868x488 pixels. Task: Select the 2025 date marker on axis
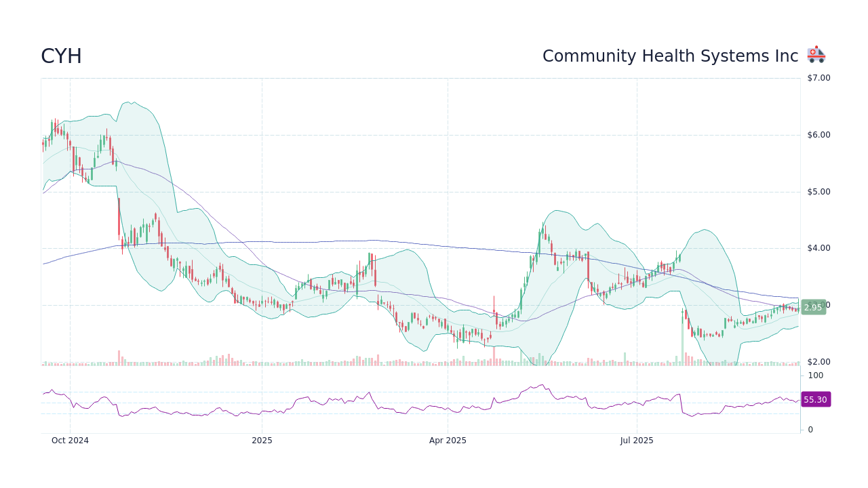(x=262, y=440)
